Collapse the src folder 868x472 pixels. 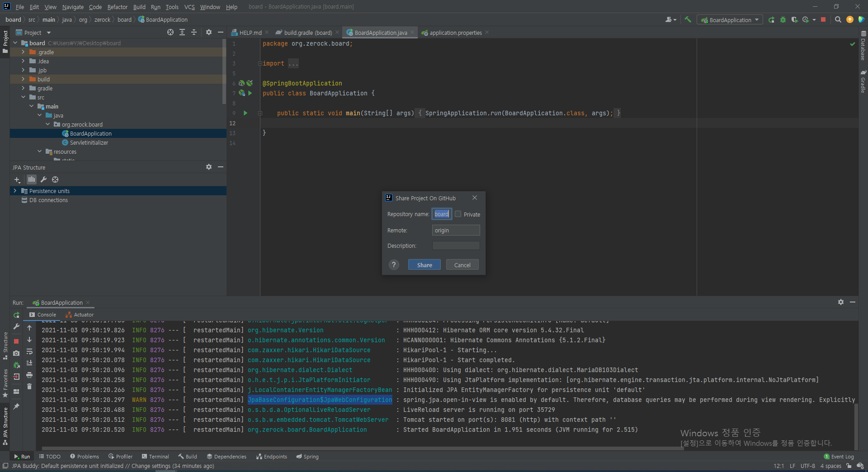coord(23,97)
